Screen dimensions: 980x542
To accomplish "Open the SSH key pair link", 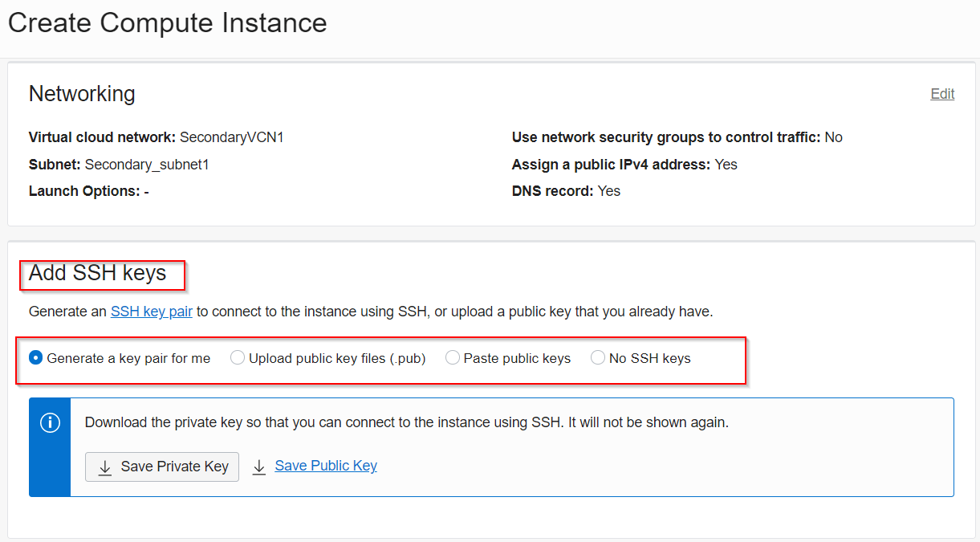I will [151, 312].
